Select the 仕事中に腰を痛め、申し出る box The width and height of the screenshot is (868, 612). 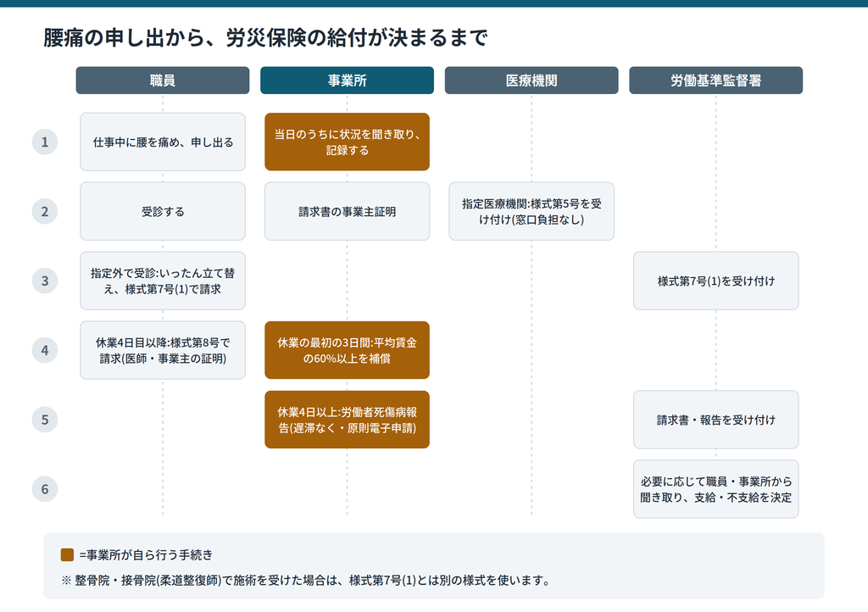pos(163,142)
